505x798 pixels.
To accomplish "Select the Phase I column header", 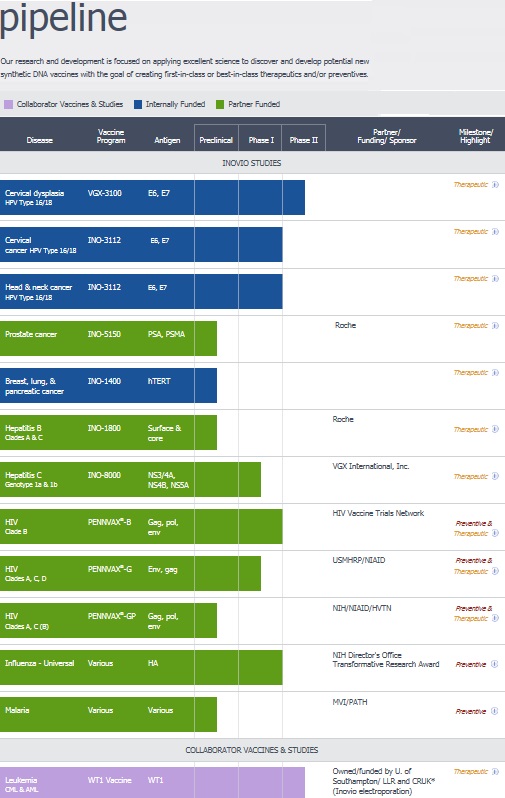I will (260, 138).
